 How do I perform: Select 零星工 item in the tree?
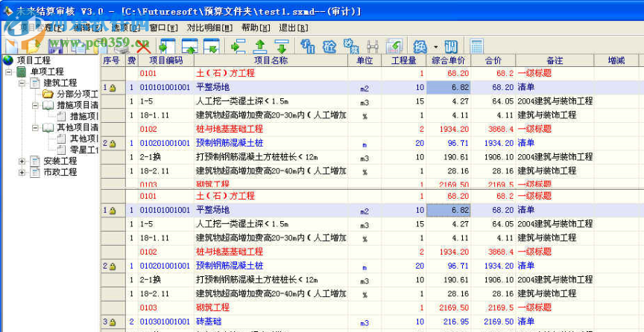(x=84, y=150)
